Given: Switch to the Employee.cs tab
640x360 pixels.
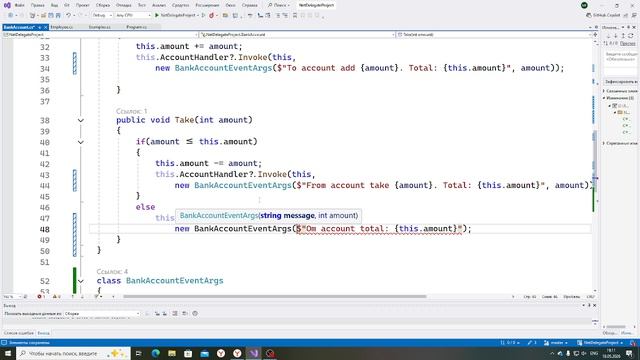Looking at the screenshot, I should pos(62,27).
